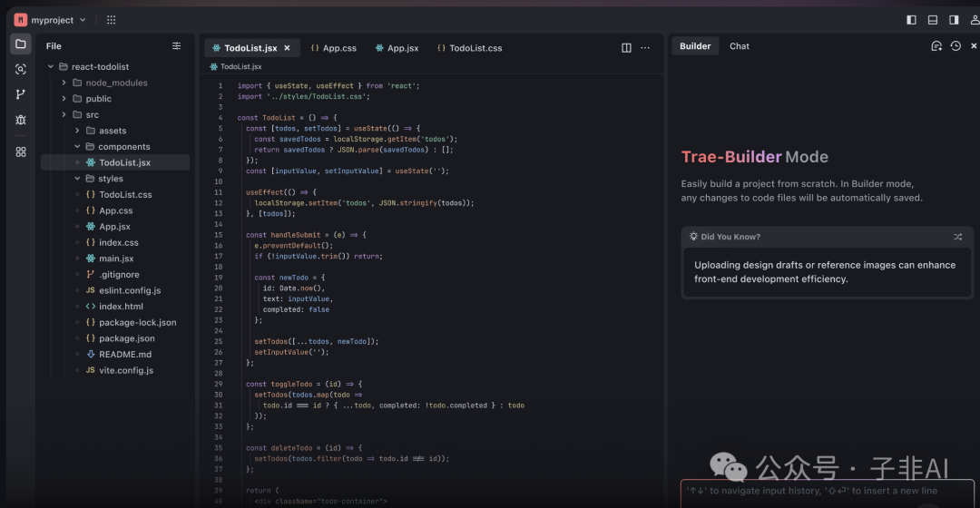Toggle bottom panel layout icon
This screenshot has height=508, width=980.
click(933, 20)
